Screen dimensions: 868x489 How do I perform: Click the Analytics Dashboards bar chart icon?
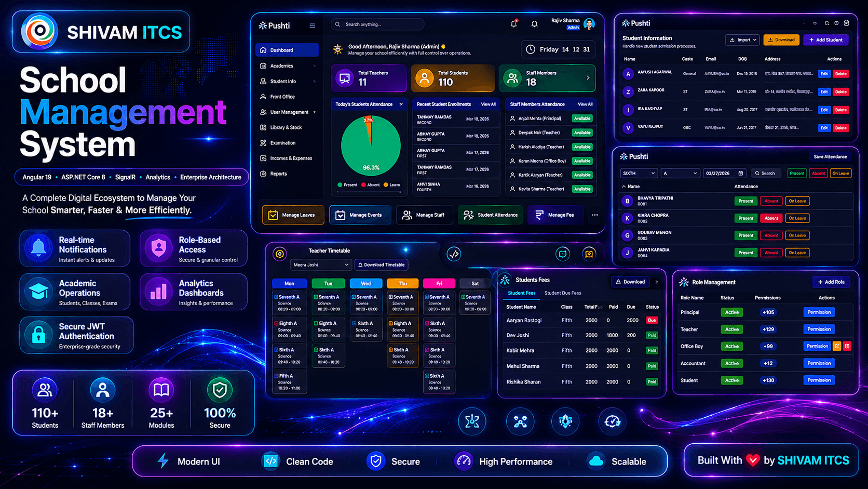(x=158, y=292)
